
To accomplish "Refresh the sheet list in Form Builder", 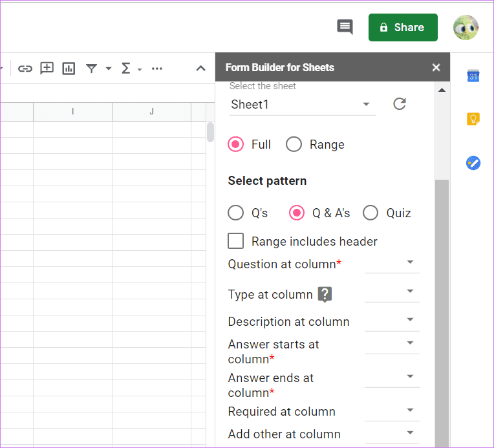I will click(400, 104).
